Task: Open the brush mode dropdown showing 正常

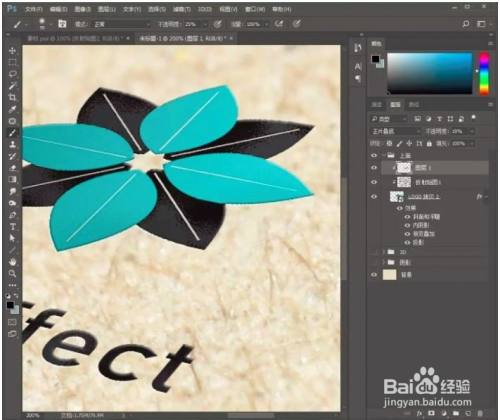Action: [122, 24]
